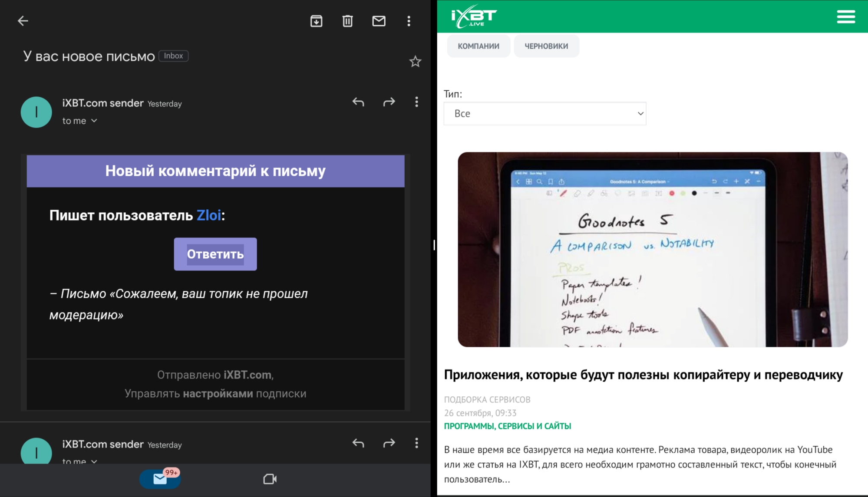Screen dimensions: 868x497
Task: Click the Ответить button
Action: (215, 254)
